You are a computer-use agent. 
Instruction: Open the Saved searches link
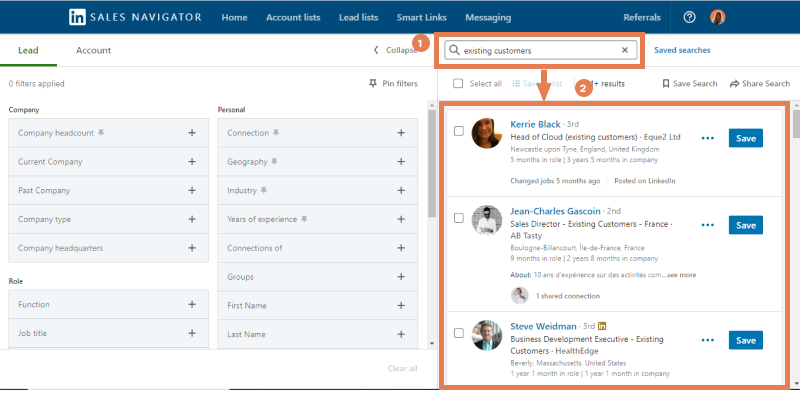682,50
